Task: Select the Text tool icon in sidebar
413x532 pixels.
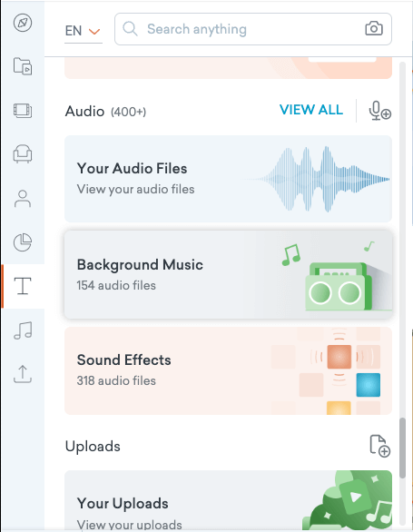Action: [x=23, y=286]
